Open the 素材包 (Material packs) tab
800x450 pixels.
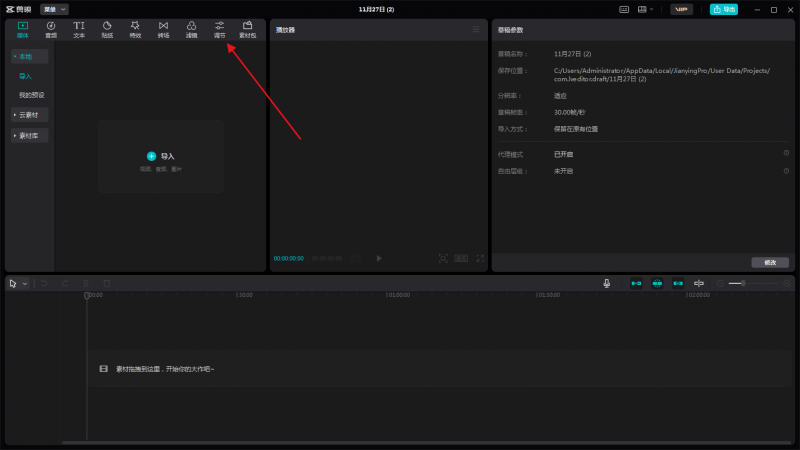click(x=247, y=30)
